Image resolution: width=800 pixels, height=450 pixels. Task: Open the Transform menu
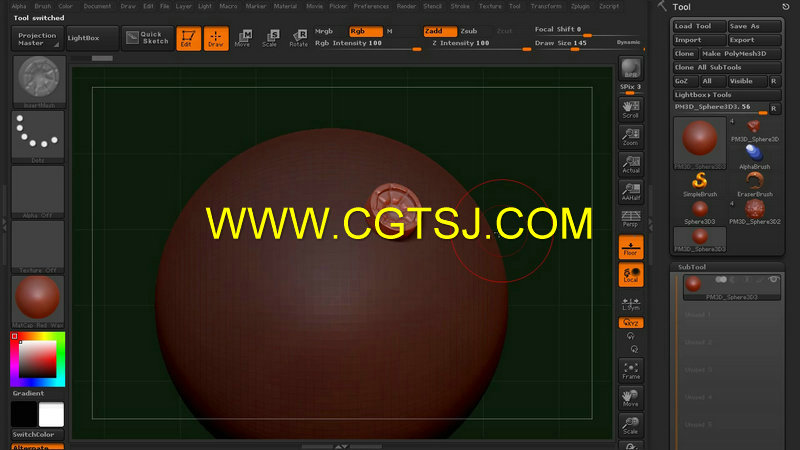coord(546,6)
